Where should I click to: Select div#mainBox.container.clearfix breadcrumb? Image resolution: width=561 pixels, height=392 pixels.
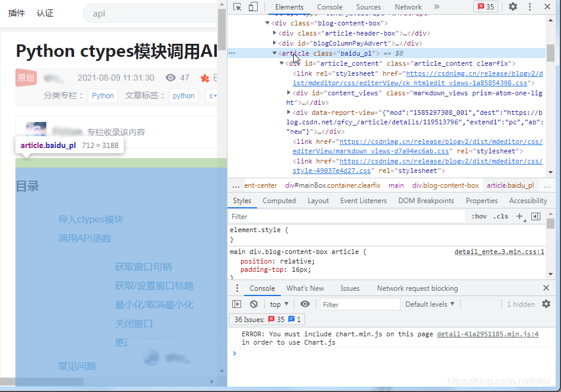332,185
